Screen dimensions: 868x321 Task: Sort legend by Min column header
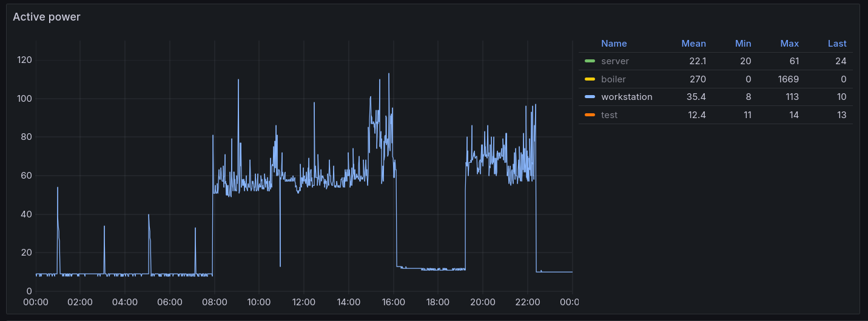(743, 44)
